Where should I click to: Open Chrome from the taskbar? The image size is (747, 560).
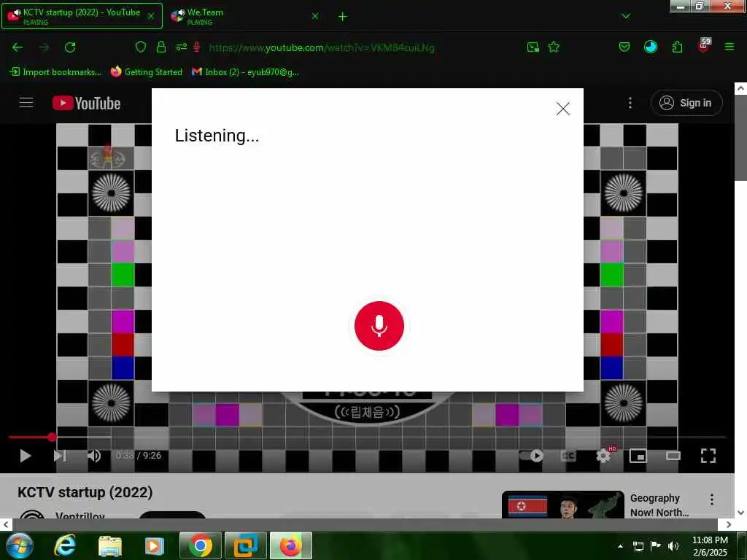click(x=201, y=545)
